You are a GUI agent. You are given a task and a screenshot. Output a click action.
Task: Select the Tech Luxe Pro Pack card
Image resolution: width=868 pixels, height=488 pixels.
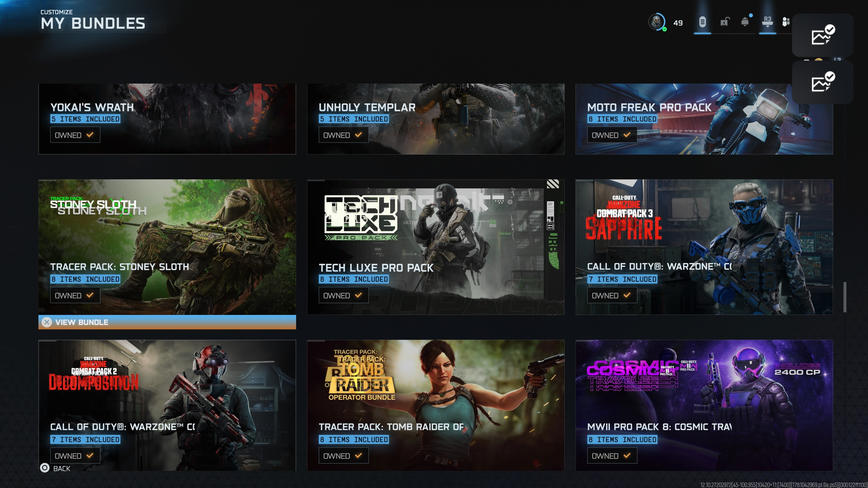(436, 247)
